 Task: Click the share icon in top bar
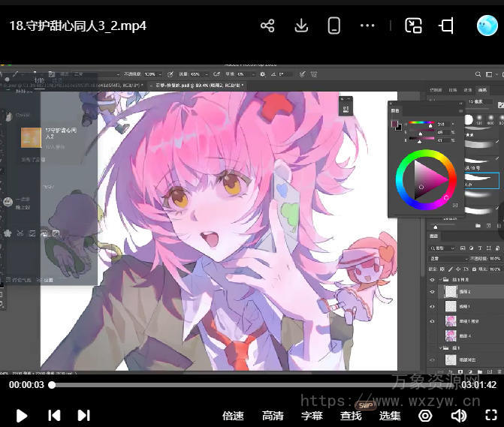[267, 26]
